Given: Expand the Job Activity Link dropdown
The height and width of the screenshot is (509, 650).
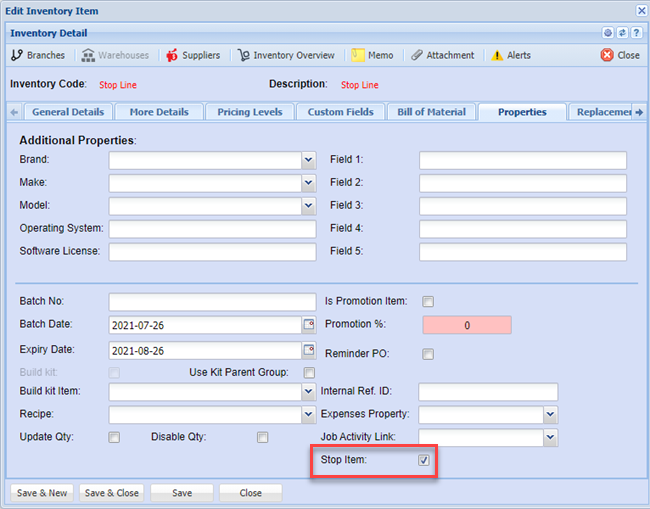Looking at the screenshot, I should [550, 437].
